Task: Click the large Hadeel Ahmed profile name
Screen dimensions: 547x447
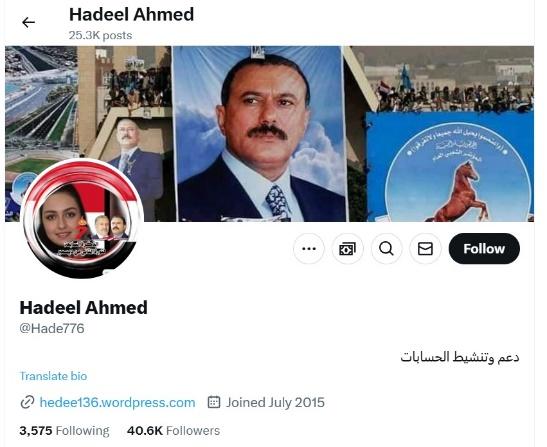Action: point(84,307)
